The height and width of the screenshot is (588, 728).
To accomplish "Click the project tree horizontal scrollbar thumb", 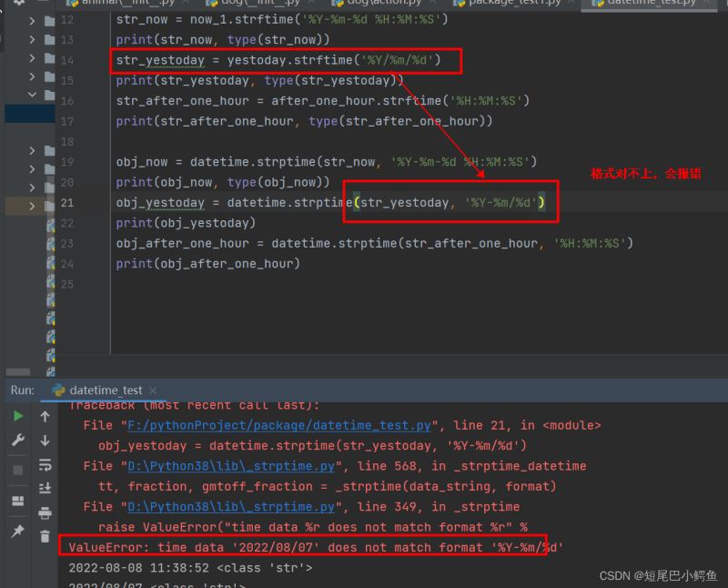I will click(x=18, y=372).
